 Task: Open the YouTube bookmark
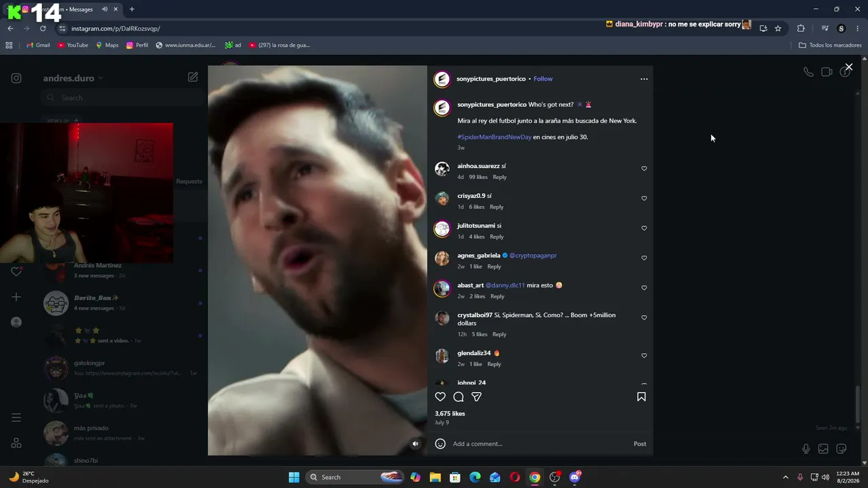[73, 45]
